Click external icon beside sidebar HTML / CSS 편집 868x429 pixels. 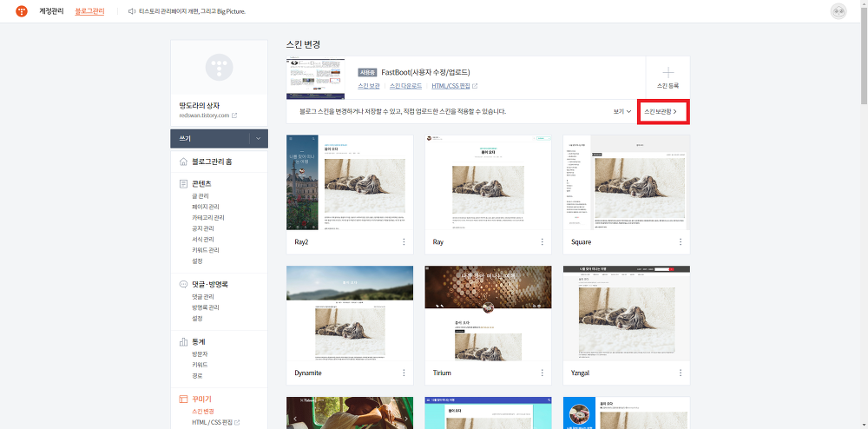[238, 422]
